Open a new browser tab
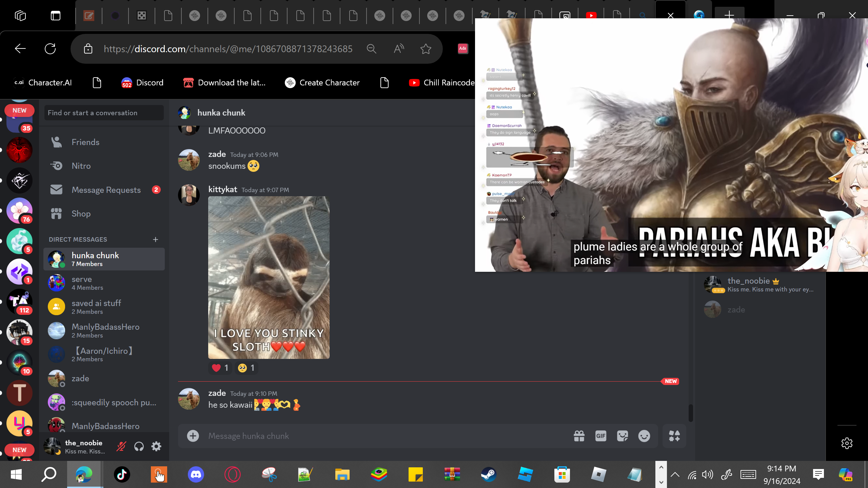868x488 pixels. click(x=729, y=15)
